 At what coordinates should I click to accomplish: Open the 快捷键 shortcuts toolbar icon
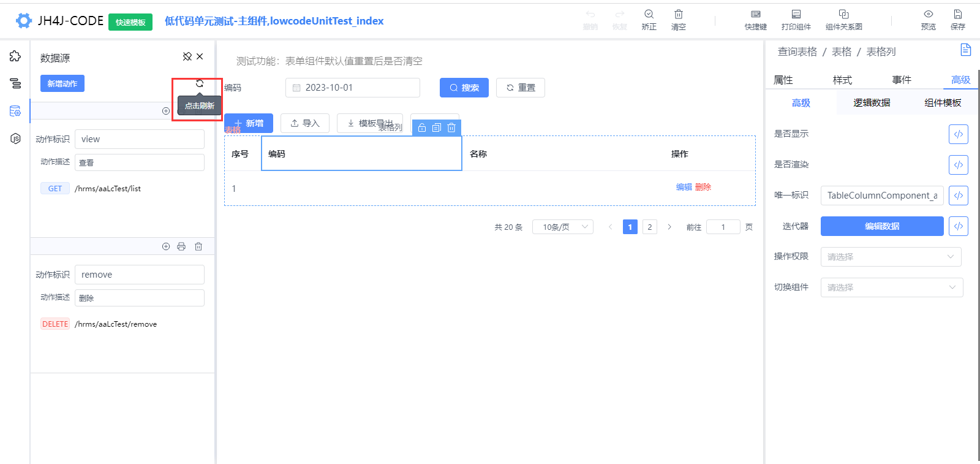click(x=756, y=20)
